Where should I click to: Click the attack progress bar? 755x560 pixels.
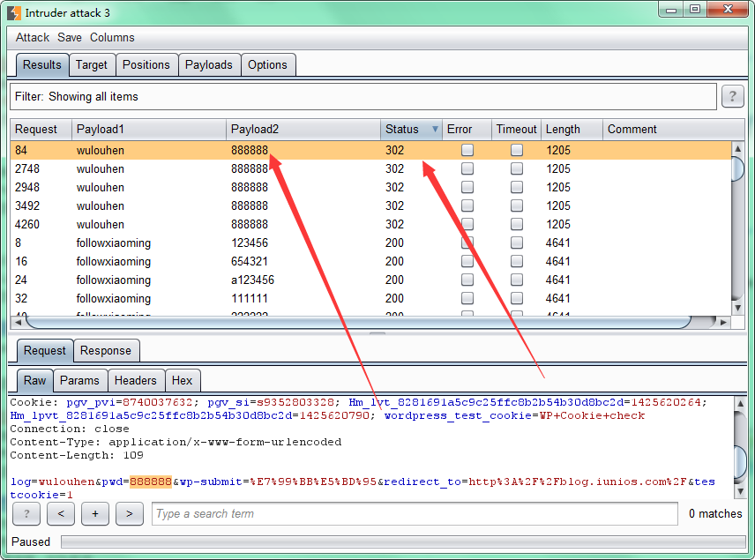[403, 542]
